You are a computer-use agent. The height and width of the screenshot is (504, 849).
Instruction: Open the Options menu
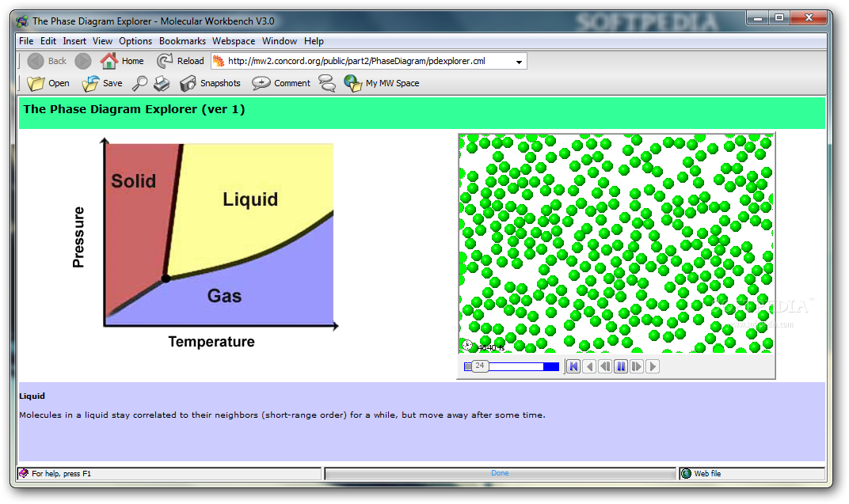(135, 41)
